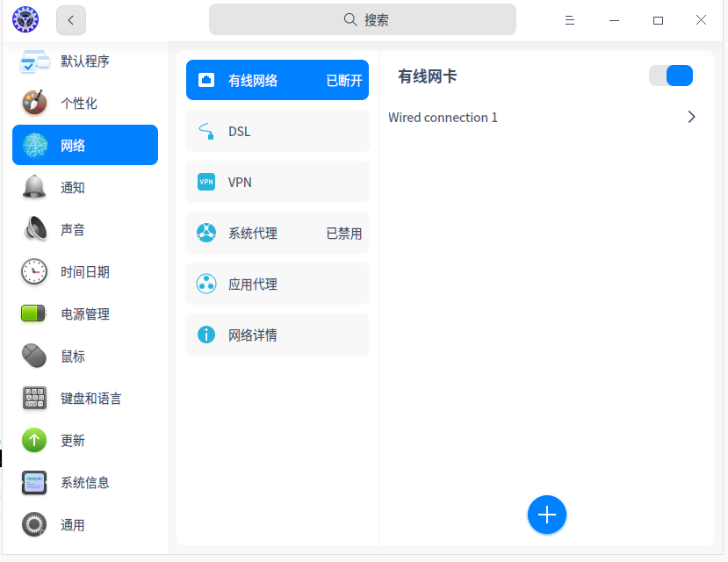This screenshot has width=728, height=562.
Task: Open the 系统代理 menu item
Action: (x=278, y=233)
